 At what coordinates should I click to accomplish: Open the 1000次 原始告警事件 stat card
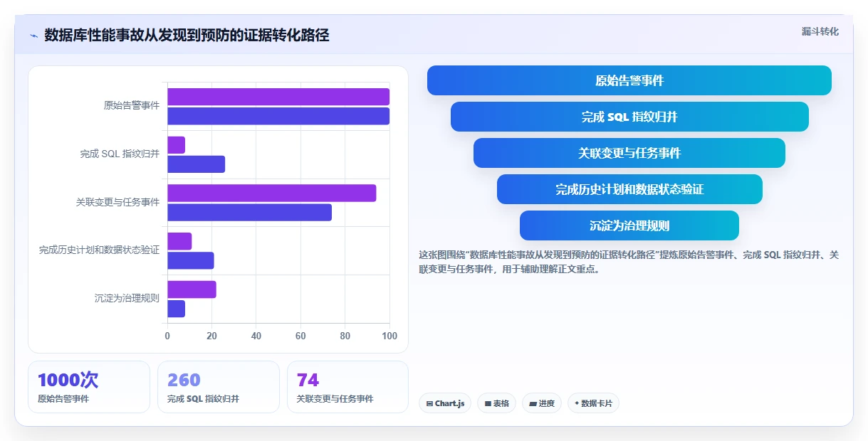pos(89,387)
